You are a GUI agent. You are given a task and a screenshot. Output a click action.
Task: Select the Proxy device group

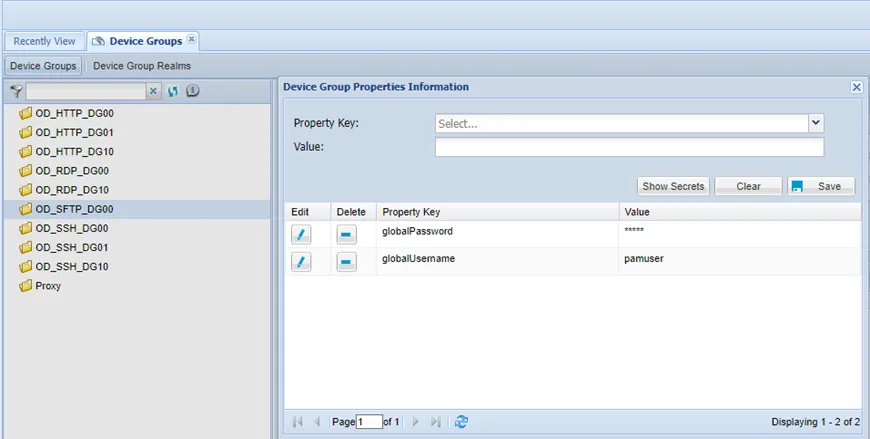point(48,286)
